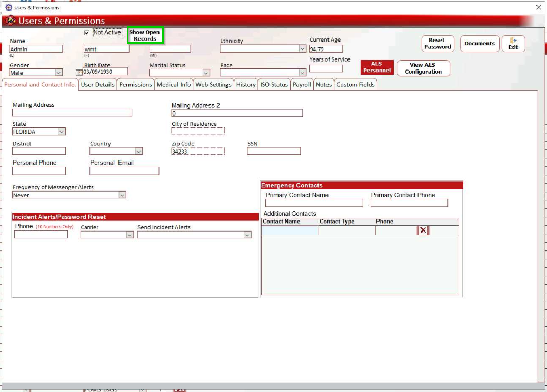Open Frequency of Messenger Alerts dropdown

pos(122,195)
